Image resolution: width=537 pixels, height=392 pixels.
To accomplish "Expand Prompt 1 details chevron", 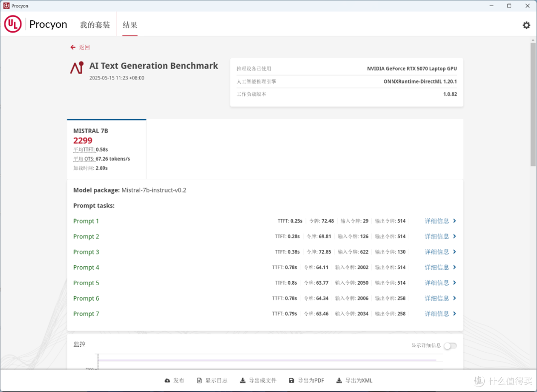I will pos(454,221).
